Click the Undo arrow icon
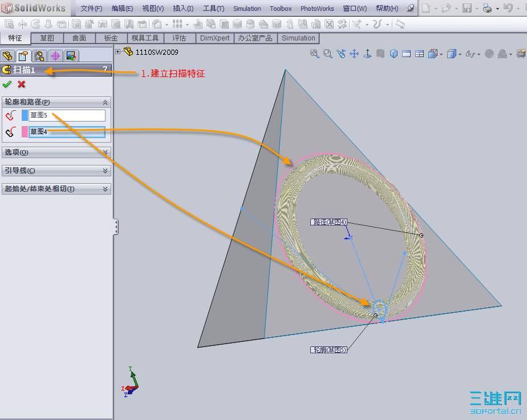The image size is (527, 420). point(508,8)
